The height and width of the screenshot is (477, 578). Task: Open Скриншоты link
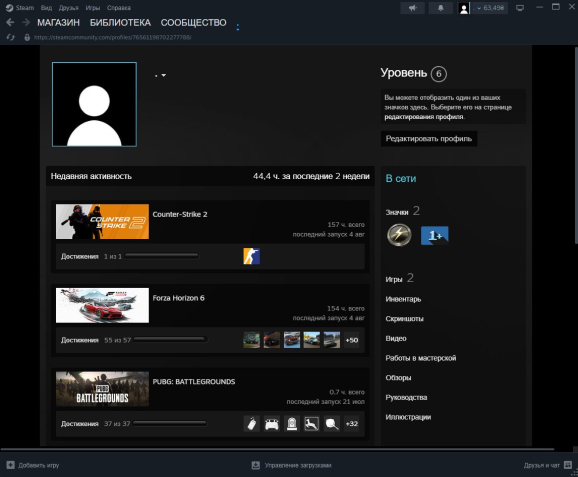404,318
